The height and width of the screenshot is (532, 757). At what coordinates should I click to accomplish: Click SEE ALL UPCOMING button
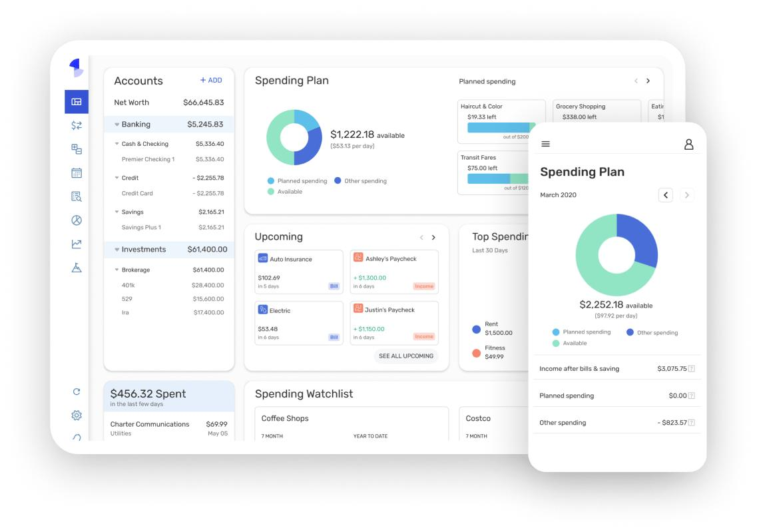click(x=406, y=356)
